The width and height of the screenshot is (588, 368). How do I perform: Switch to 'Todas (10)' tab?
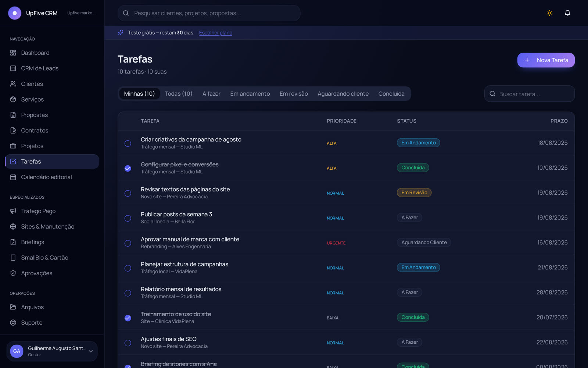179,94
